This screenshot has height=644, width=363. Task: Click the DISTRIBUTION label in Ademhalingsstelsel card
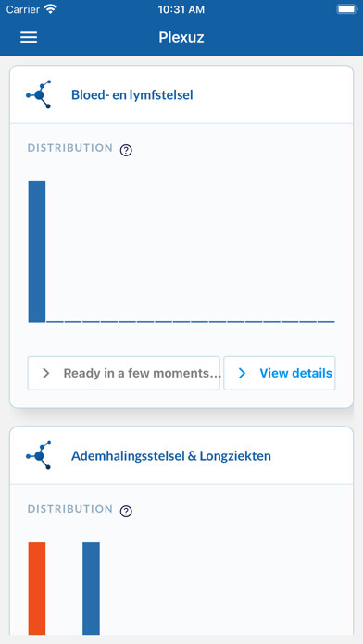(70, 509)
